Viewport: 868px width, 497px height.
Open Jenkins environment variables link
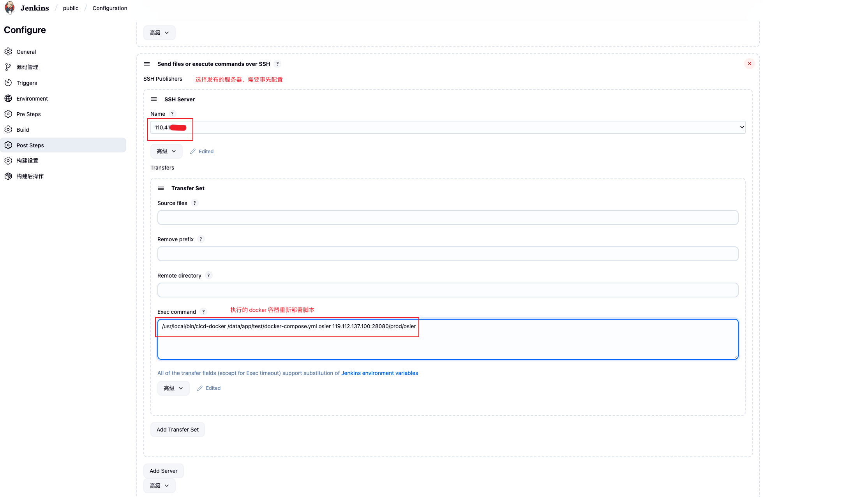[x=379, y=373]
